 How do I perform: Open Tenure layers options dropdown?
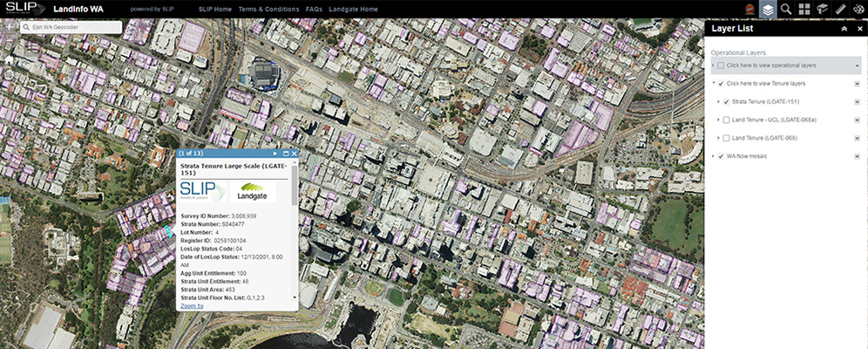pyautogui.click(x=857, y=84)
